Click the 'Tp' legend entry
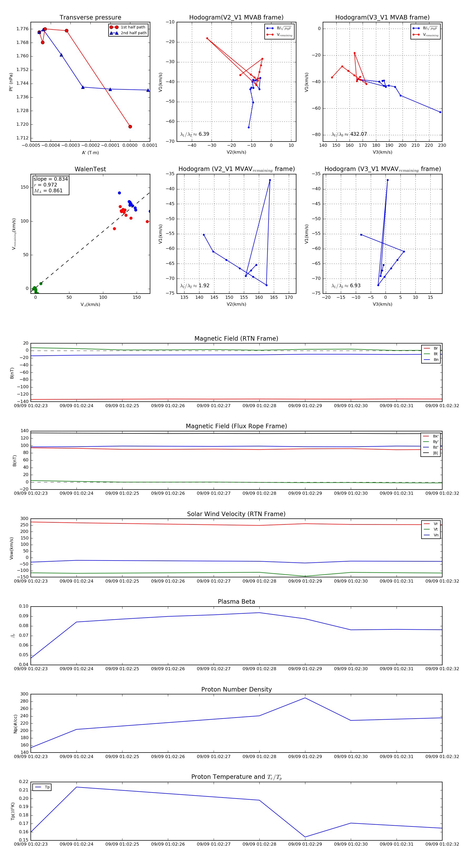This screenshot has height=868, width=473. click(42, 788)
